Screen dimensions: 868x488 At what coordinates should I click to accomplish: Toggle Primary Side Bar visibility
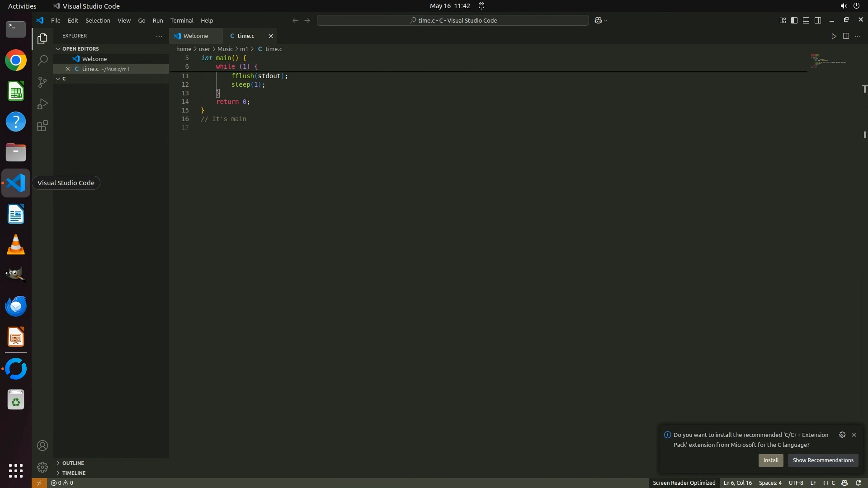click(794, 20)
